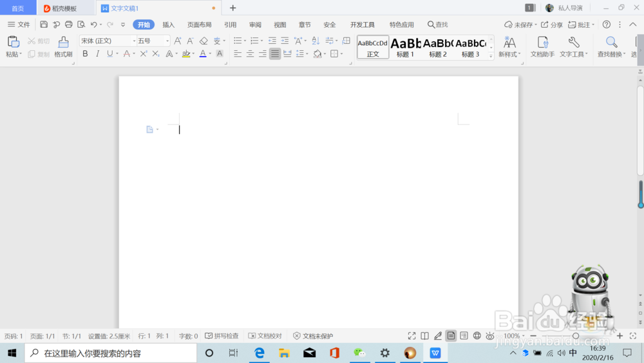This screenshot has height=363, width=644.
Task: Open bullet list style dropdown
Action: [245, 41]
